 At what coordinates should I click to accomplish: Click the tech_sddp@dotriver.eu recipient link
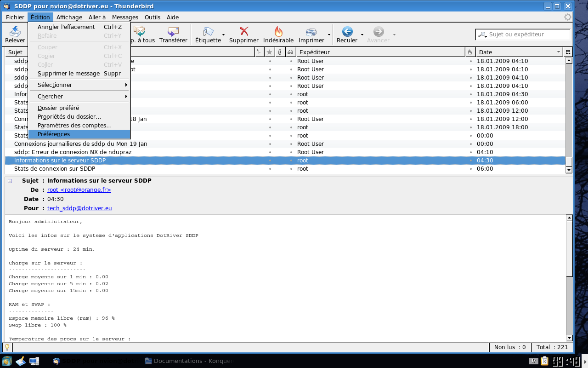[x=79, y=208]
